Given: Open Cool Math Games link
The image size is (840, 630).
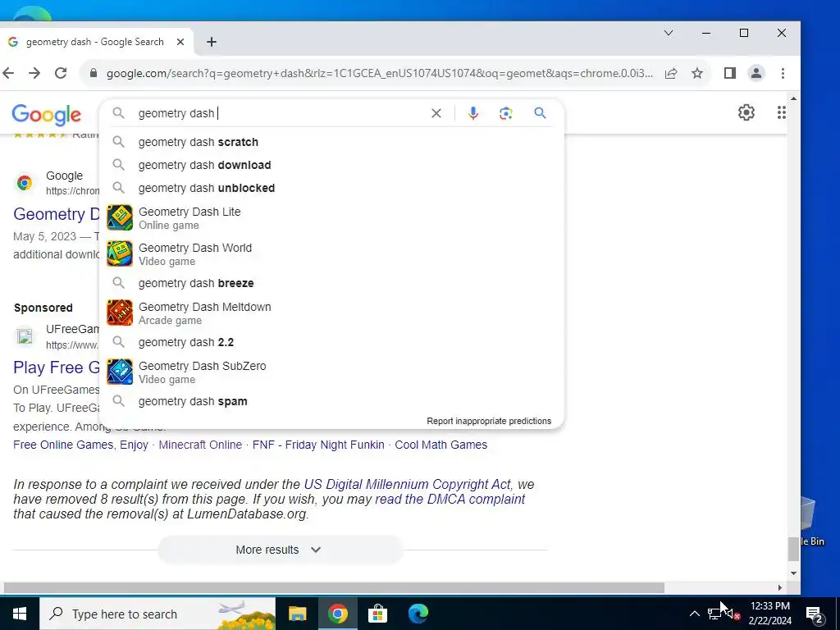Looking at the screenshot, I should (441, 445).
